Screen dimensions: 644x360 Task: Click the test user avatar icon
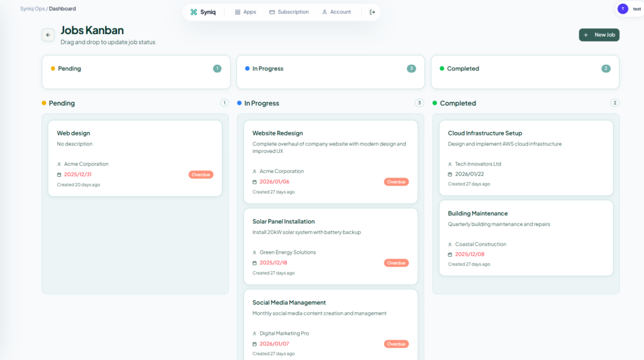coord(622,9)
